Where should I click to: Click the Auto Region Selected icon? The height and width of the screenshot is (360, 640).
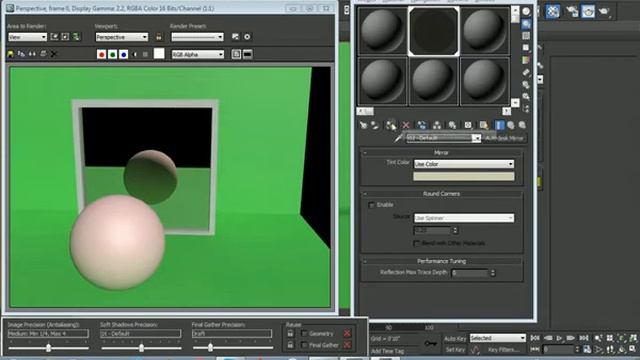coord(65,37)
